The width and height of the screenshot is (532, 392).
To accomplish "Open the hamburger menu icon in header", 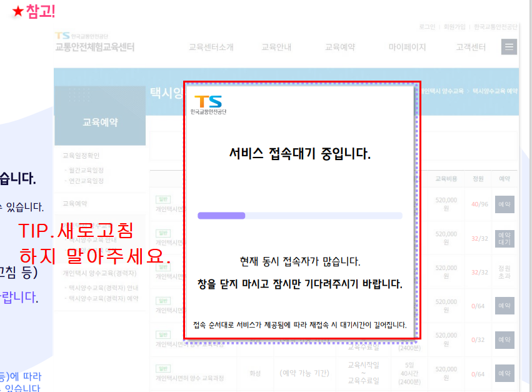I will point(509,47).
